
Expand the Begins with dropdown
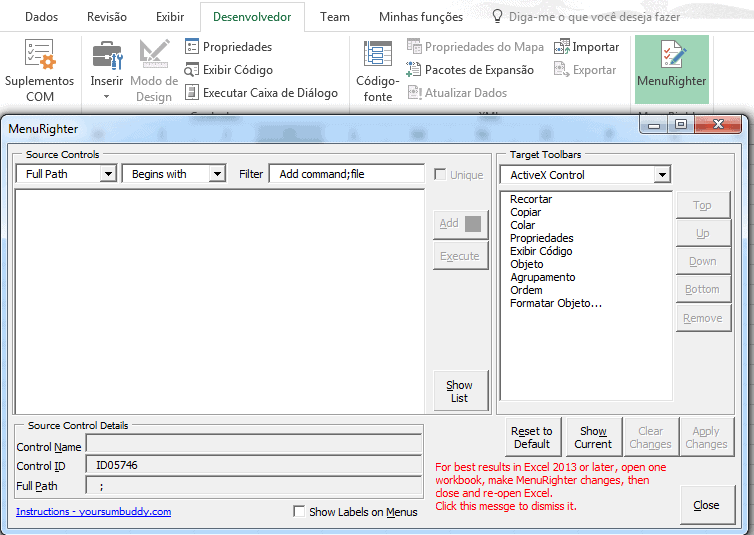coord(216,174)
